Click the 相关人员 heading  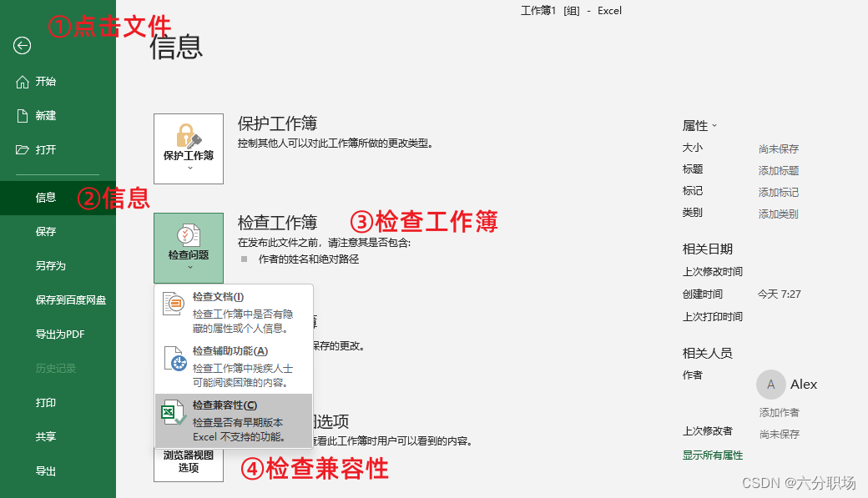point(708,353)
